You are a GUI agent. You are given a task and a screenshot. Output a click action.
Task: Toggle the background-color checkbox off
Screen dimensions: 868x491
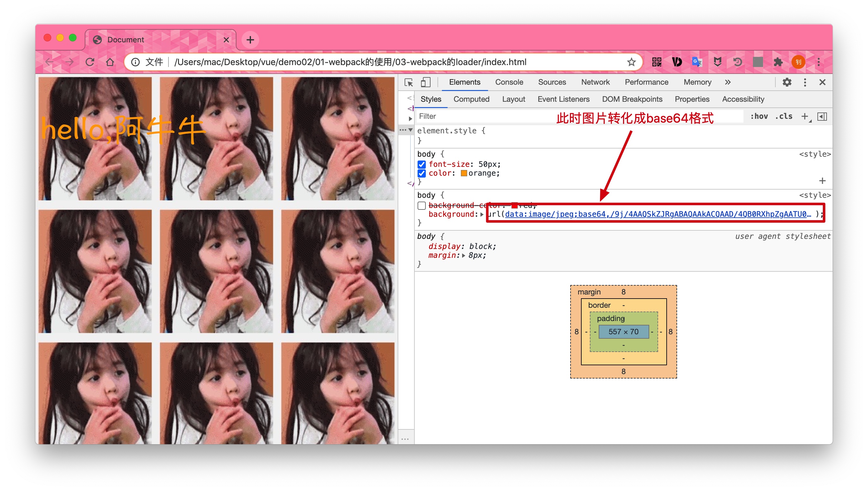421,204
